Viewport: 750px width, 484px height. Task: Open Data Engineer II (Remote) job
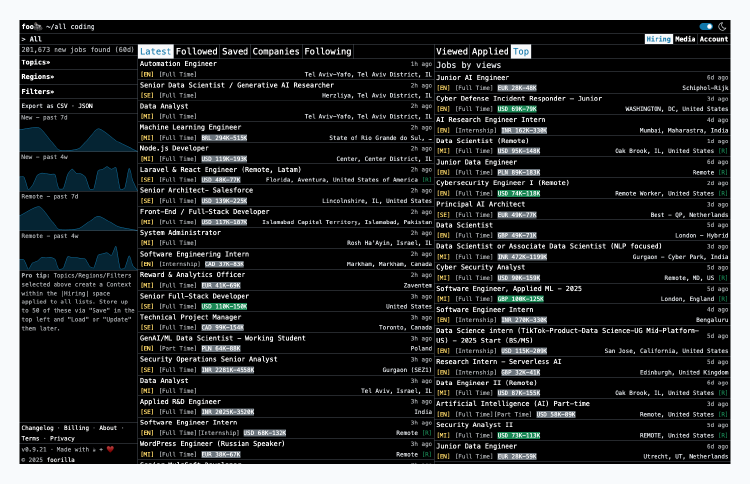click(486, 383)
